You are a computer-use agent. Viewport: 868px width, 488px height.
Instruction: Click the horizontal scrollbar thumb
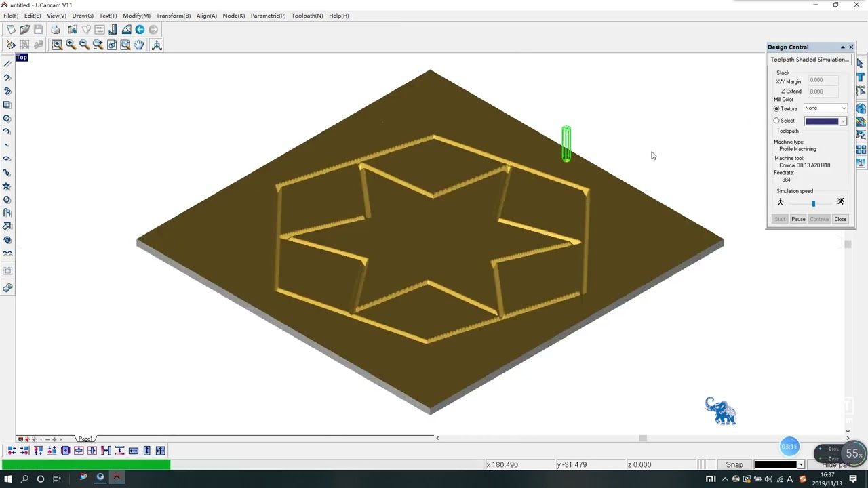click(643, 439)
